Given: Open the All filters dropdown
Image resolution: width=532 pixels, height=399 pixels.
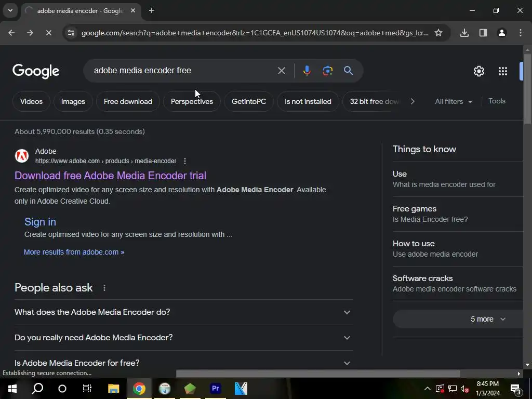Looking at the screenshot, I should coord(454,101).
